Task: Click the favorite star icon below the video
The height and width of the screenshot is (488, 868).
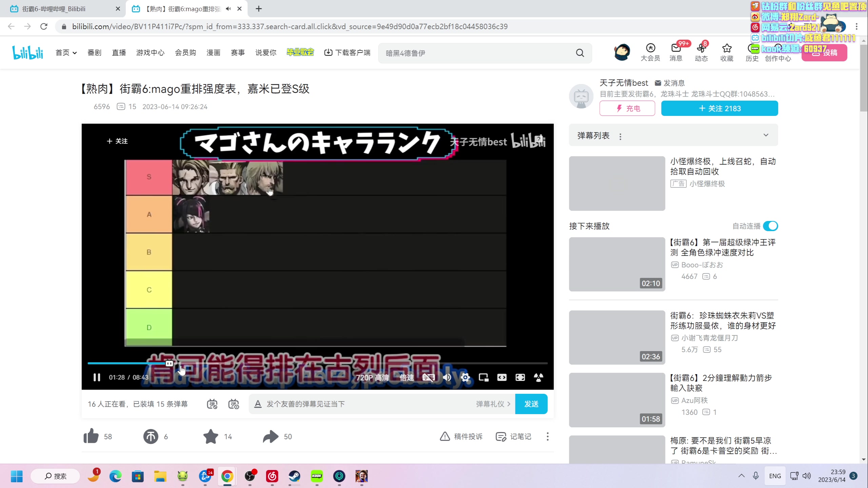Action: 210,436
